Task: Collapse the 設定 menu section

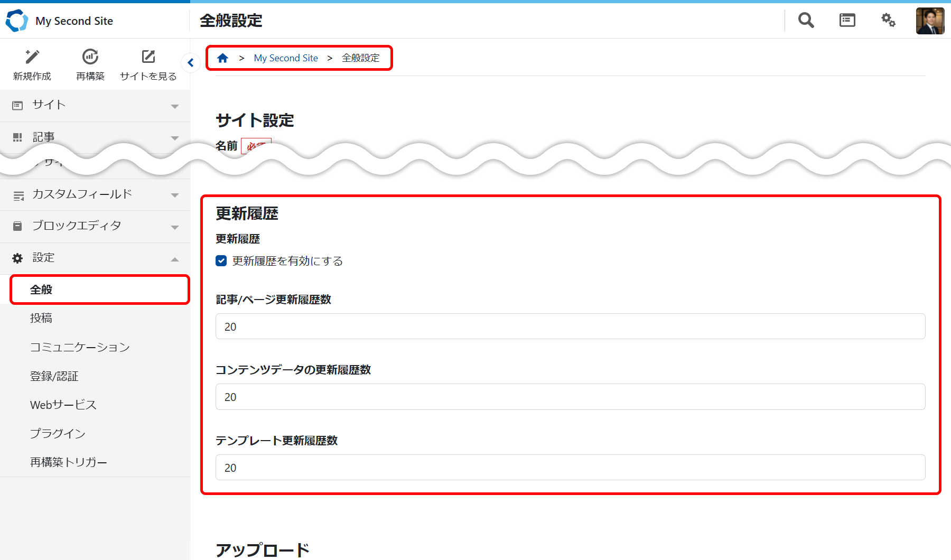Action: [x=95, y=258]
